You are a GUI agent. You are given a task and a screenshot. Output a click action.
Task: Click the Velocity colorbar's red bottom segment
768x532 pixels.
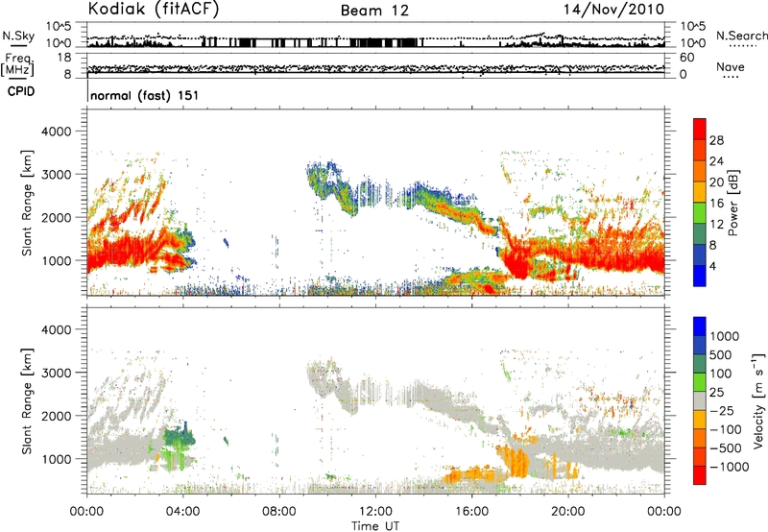[x=700, y=475]
